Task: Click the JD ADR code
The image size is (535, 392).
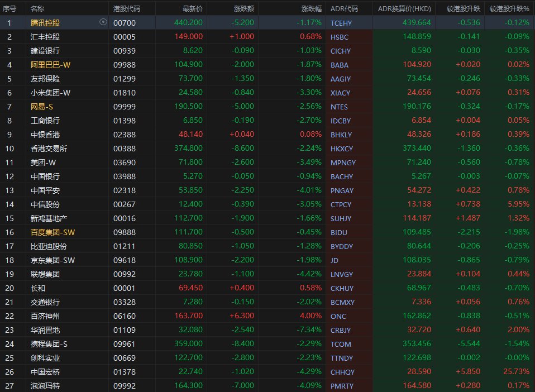Action: pos(334,261)
